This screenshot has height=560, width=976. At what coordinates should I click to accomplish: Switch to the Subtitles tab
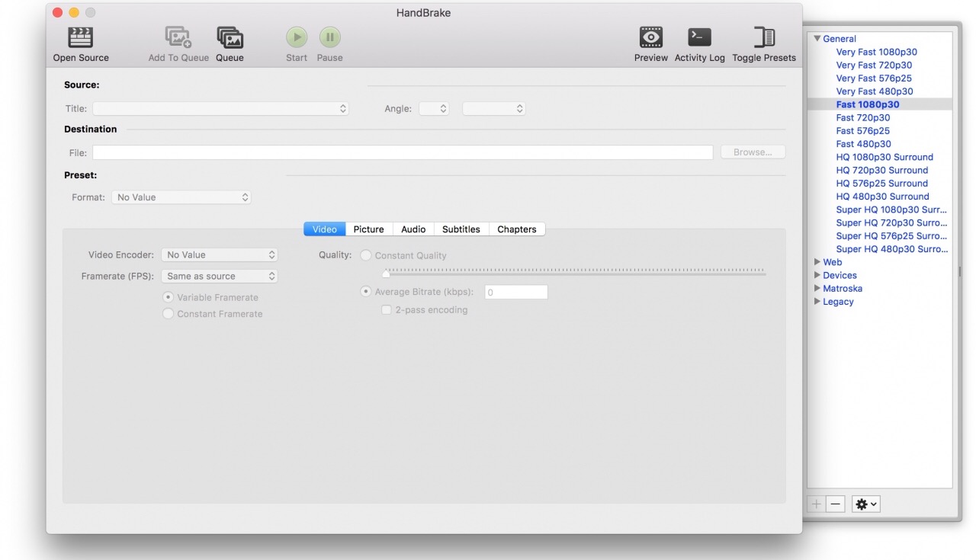point(461,229)
